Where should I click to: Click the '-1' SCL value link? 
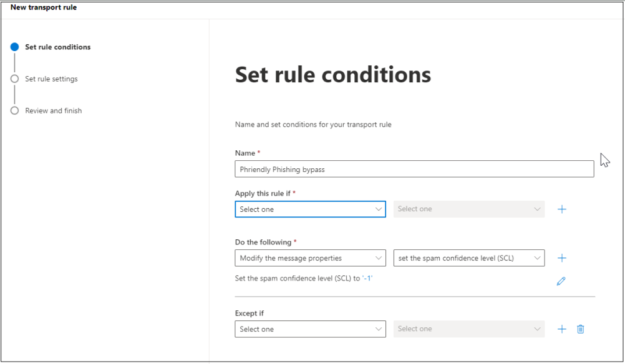point(367,279)
